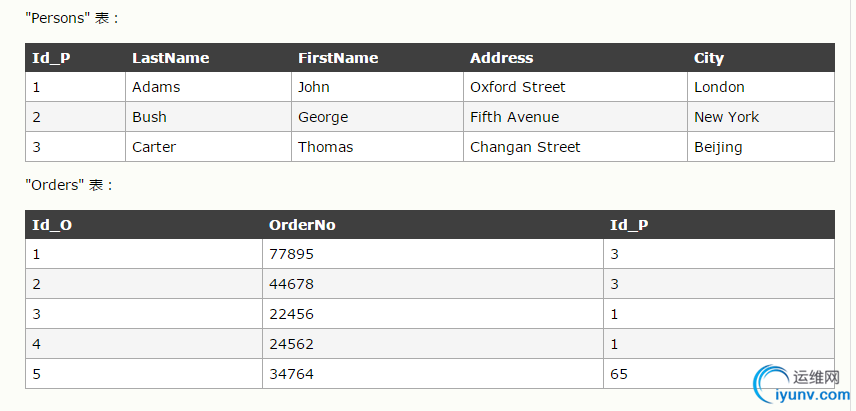
Task: Select the George cell
Action: point(323,117)
